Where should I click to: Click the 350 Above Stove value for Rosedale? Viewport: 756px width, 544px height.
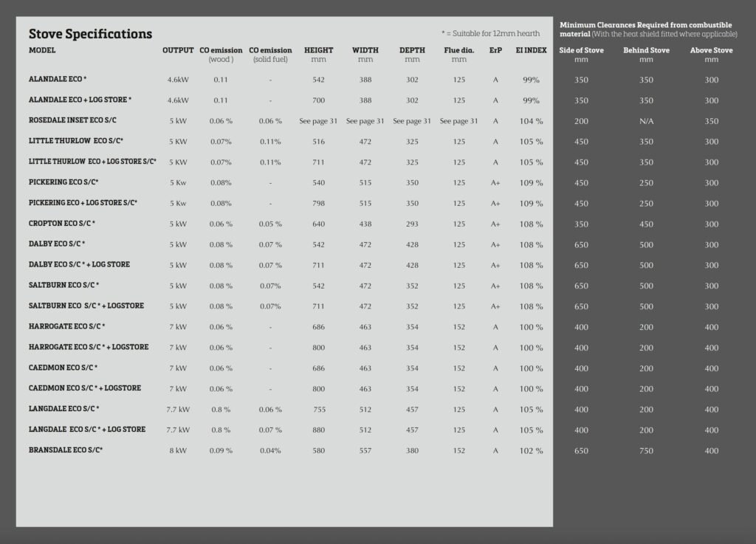pyautogui.click(x=712, y=121)
